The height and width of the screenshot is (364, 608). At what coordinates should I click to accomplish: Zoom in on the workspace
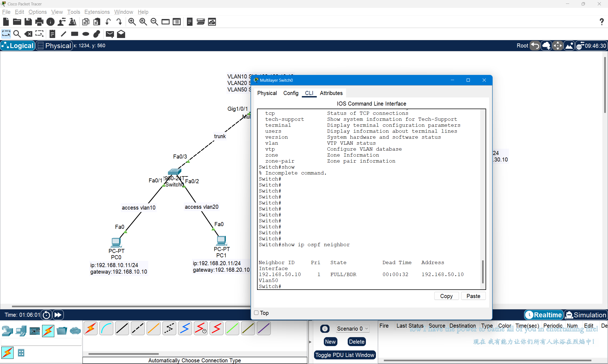coord(132,22)
